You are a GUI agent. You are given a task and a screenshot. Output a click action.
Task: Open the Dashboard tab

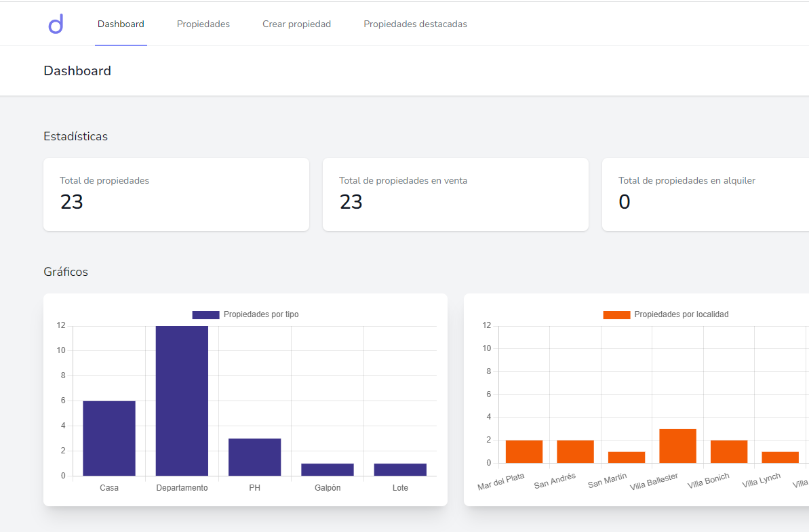[x=121, y=24]
